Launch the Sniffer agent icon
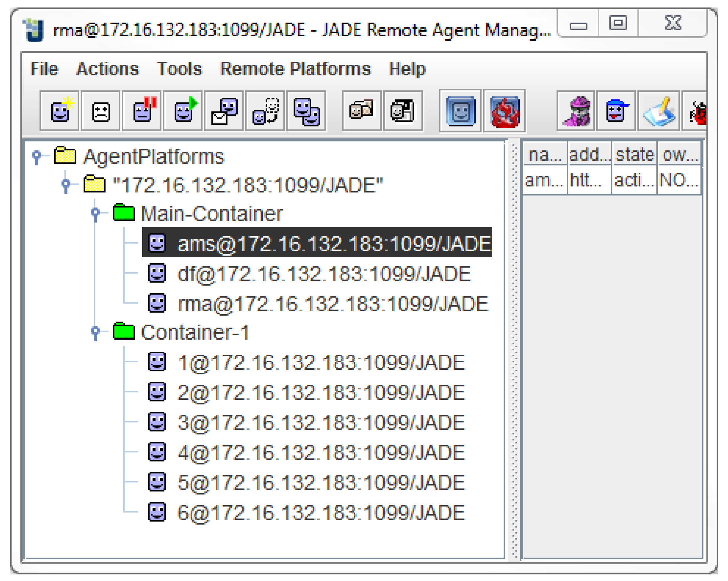The width and height of the screenshot is (728, 581). pos(576,111)
